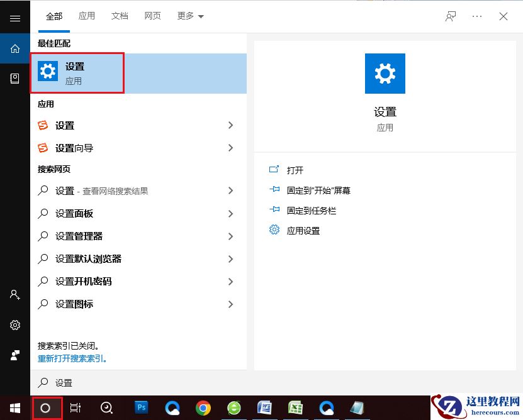
Task: Switch to the 文档 tab
Action: (120, 16)
